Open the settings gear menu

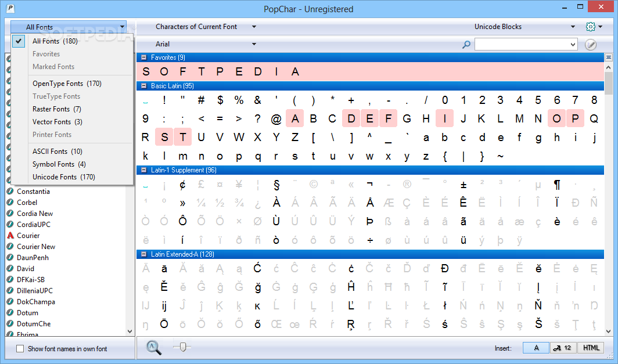click(594, 27)
